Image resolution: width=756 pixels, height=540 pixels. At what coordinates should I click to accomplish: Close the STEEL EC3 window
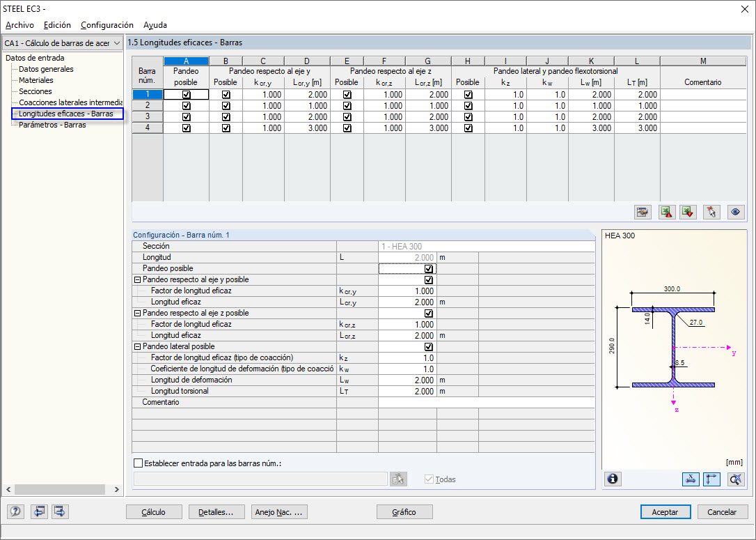[745, 9]
